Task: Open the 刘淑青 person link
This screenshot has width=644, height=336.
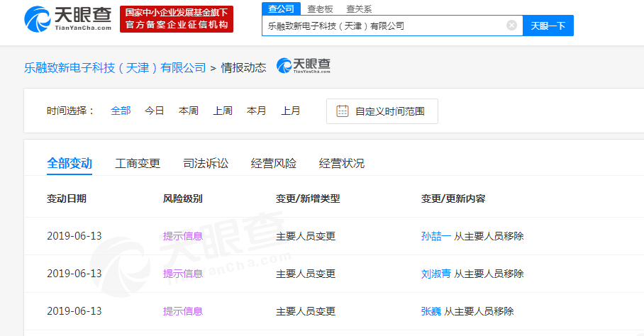Action: 435,274
